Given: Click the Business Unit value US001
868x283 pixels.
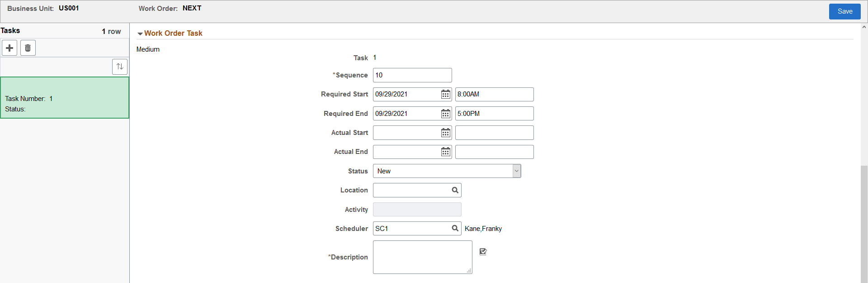Looking at the screenshot, I should click(x=69, y=8).
